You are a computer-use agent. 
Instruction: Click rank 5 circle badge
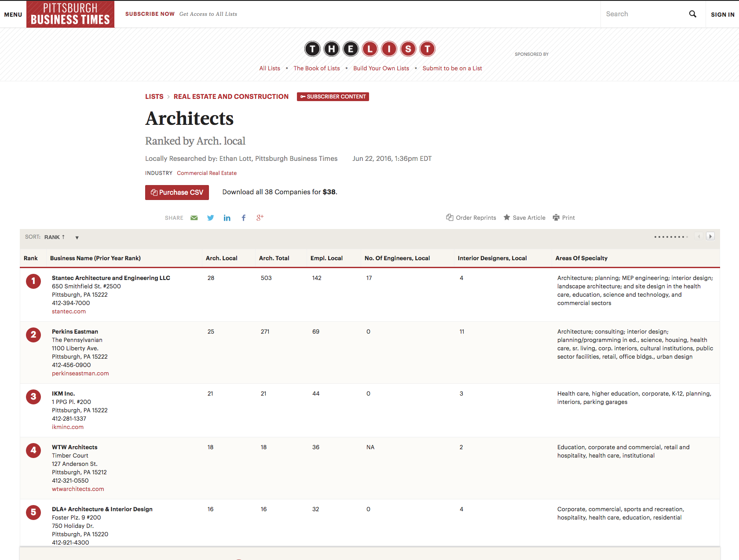coord(33,513)
